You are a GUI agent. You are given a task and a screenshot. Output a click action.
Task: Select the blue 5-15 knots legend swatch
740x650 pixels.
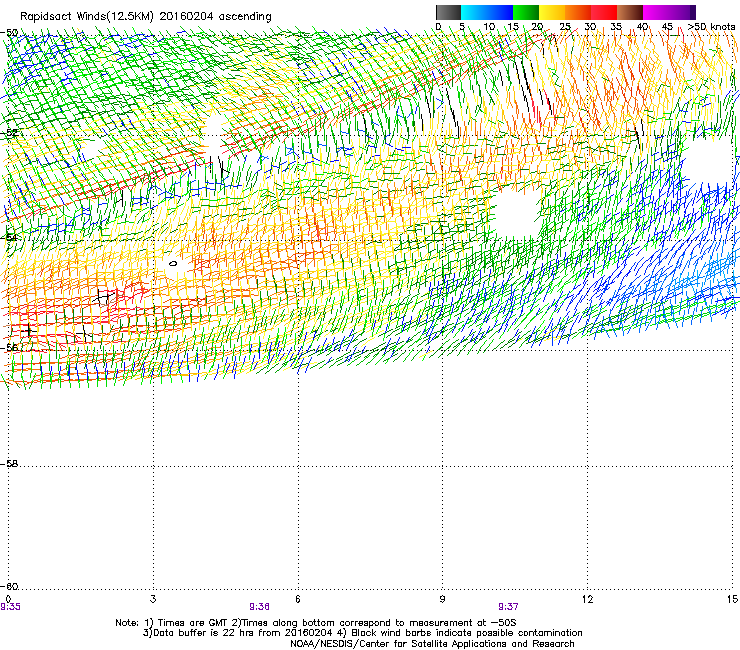tap(487, 12)
